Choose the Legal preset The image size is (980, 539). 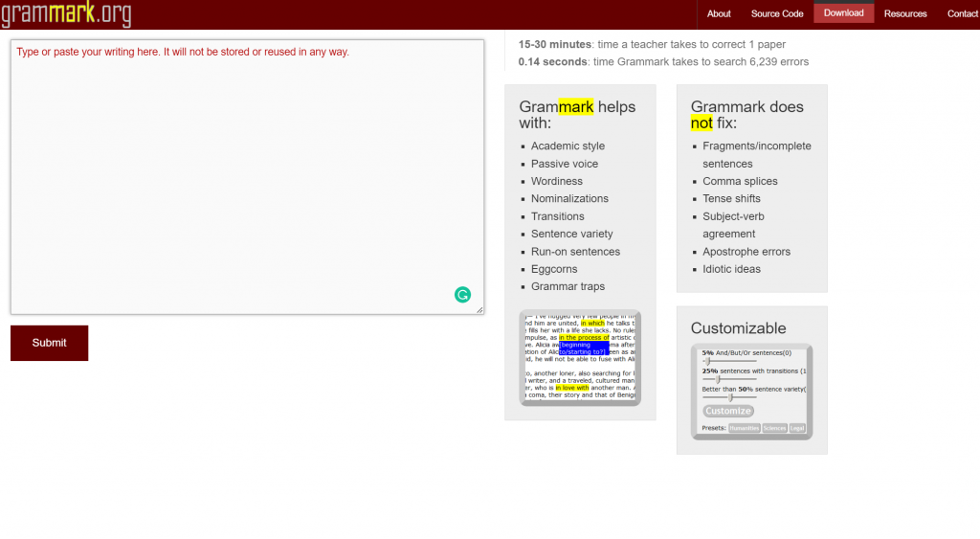797,428
